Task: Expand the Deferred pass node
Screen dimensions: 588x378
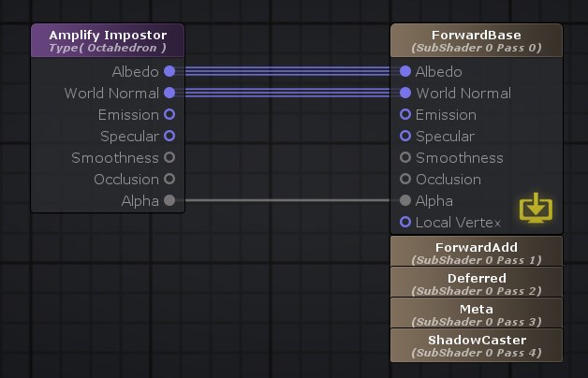Action: click(477, 283)
